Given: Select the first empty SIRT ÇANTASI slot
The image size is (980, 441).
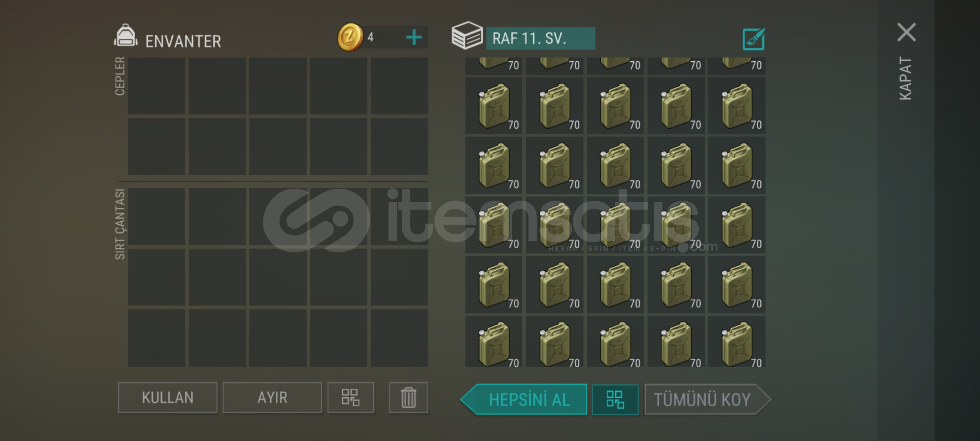Looking at the screenshot, I should click(x=156, y=216).
